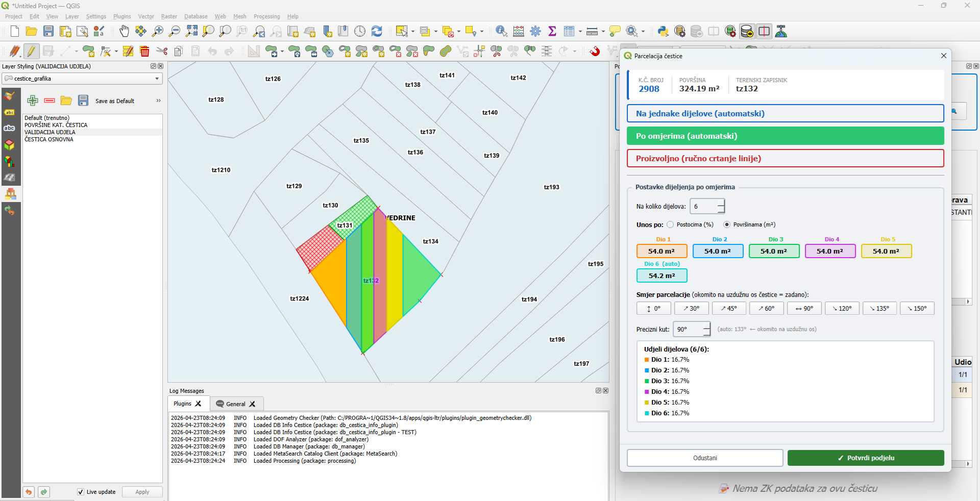Set parcel direction to 135°
The width and height of the screenshot is (980, 501).
click(879, 308)
